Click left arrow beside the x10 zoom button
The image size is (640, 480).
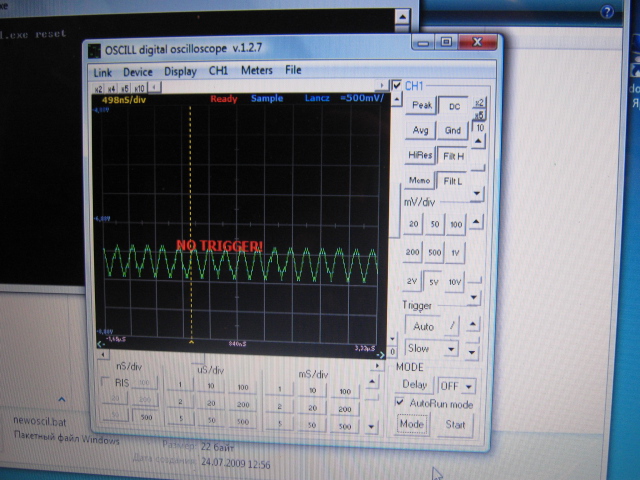pos(154,87)
